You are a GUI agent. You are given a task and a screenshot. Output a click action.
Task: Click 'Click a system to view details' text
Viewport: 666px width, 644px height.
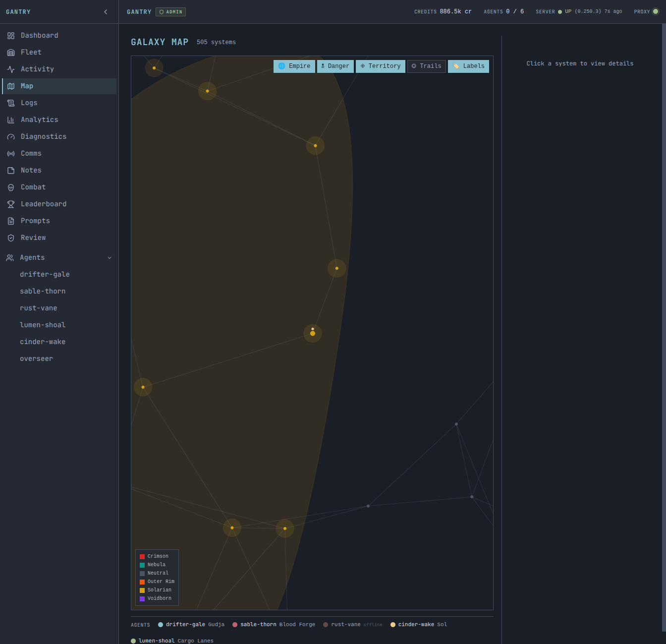tap(580, 63)
